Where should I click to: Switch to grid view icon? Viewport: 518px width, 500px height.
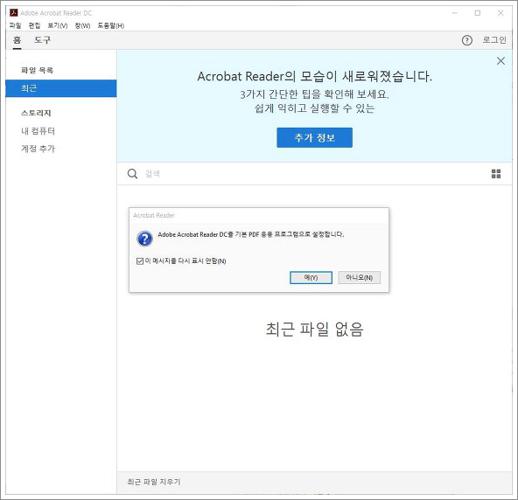coord(496,174)
